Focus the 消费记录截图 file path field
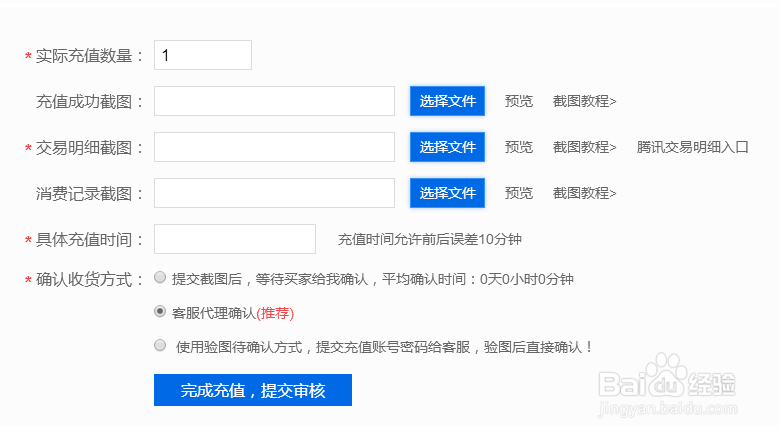Image resolution: width=780 pixels, height=436 pixels. [274, 193]
